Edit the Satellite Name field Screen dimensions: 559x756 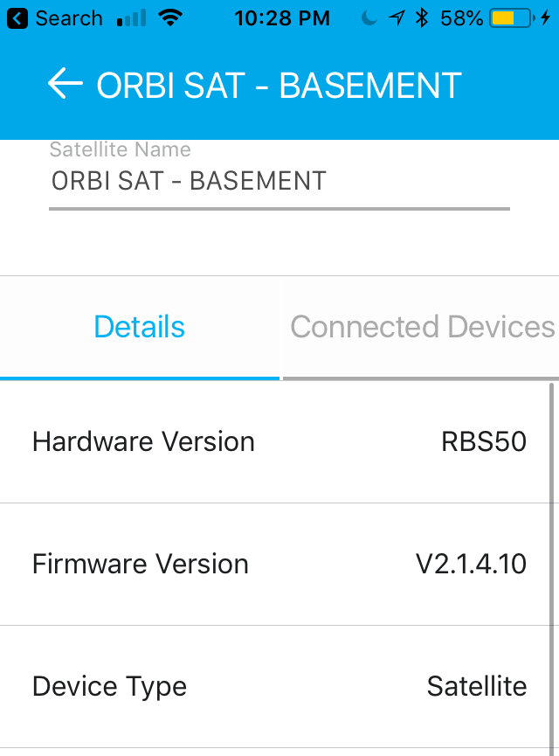[x=279, y=181]
